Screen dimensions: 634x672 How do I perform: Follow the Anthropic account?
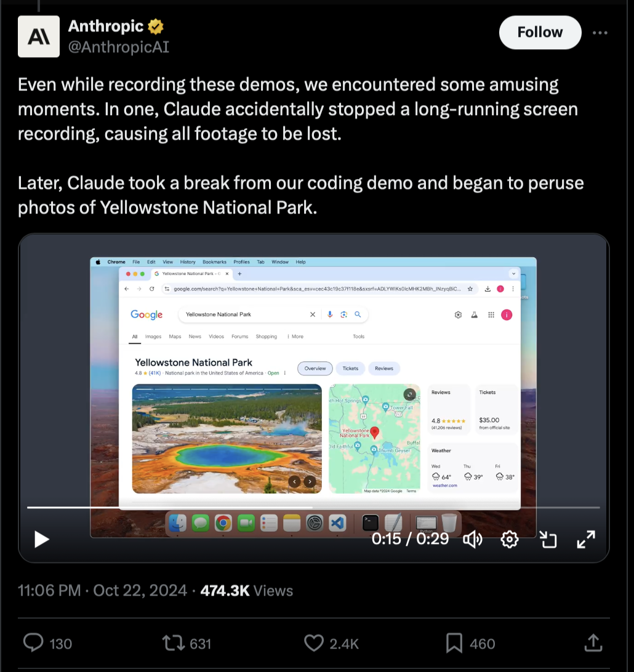point(540,32)
